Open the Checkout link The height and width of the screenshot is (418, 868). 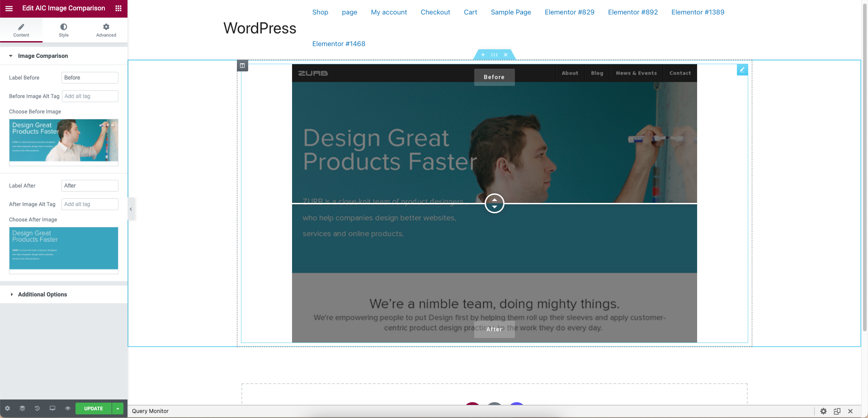(435, 12)
